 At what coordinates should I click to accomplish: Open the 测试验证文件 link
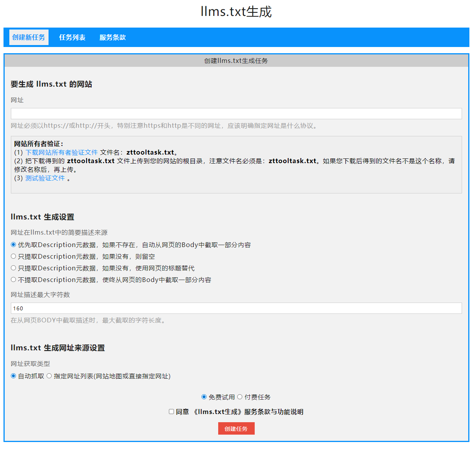pyautogui.click(x=45, y=178)
